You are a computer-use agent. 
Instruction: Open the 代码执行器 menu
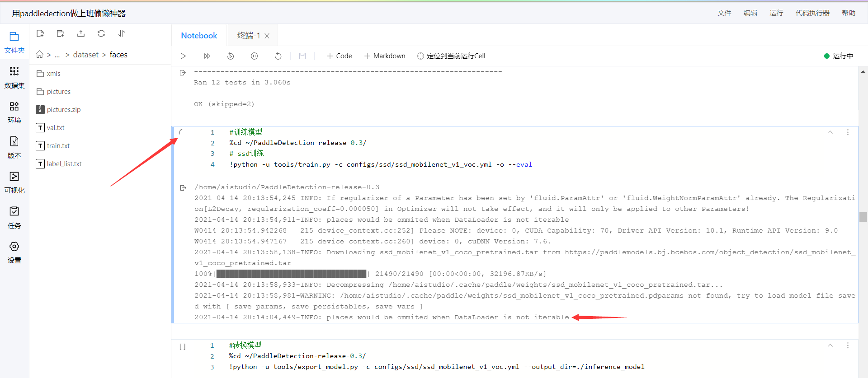(x=812, y=13)
